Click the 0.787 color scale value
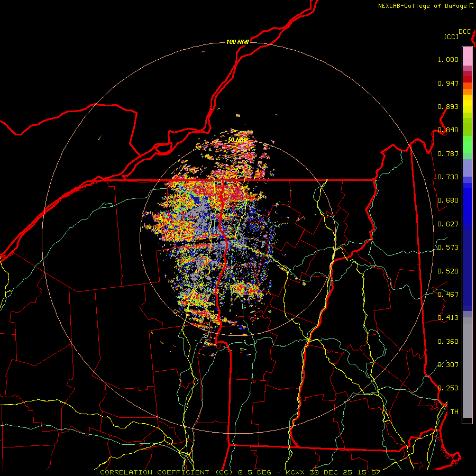Viewport: 476px width, 476px height. [x=448, y=153]
